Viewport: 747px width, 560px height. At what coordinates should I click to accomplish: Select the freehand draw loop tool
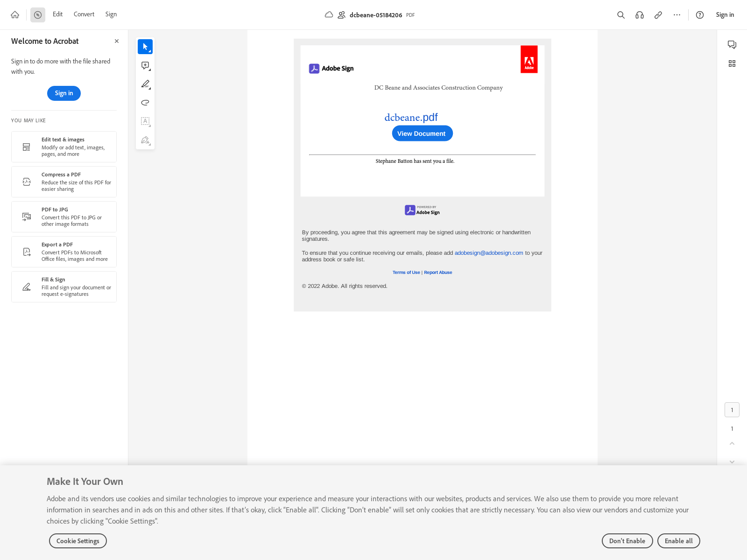tap(145, 103)
